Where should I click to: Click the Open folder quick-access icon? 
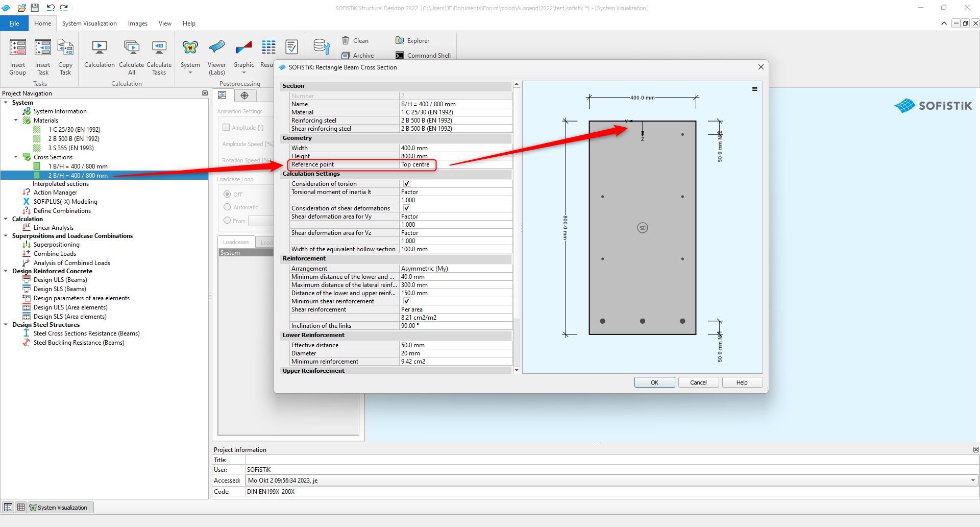tap(21, 8)
